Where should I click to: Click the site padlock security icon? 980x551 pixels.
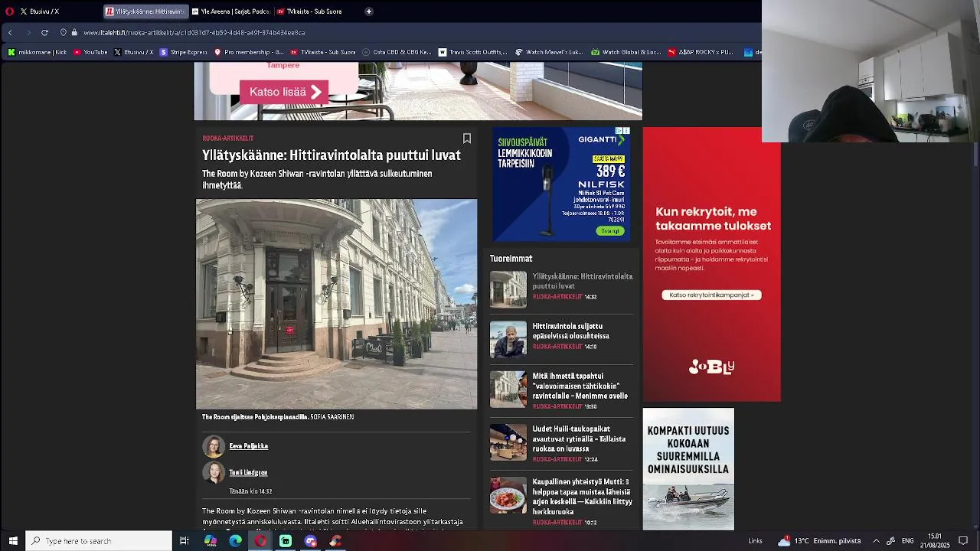(74, 32)
